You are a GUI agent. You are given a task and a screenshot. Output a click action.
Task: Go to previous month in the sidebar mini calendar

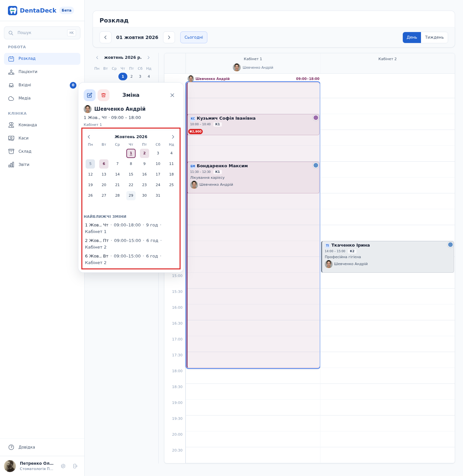coord(97,58)
